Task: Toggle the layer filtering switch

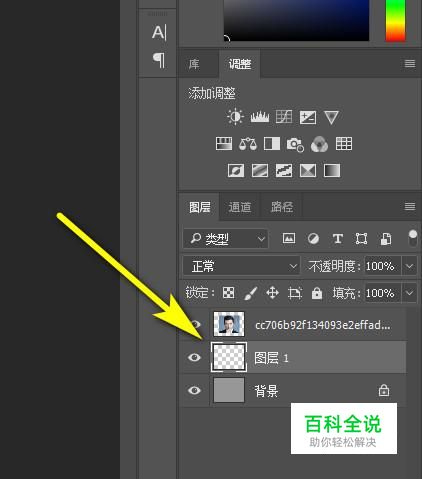Action: coord(413,238)
